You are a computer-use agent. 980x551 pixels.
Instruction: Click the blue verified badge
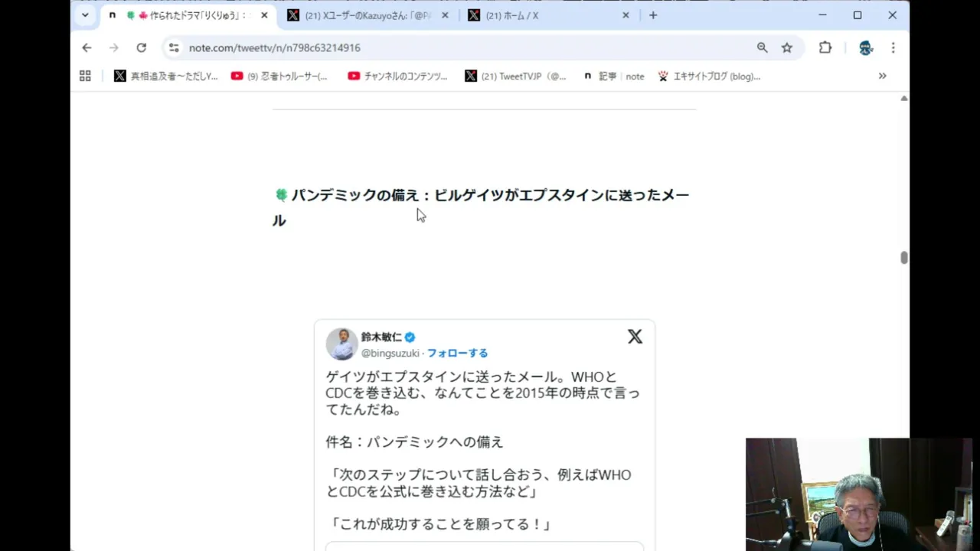pyautogui.click(x=410, y=337)
